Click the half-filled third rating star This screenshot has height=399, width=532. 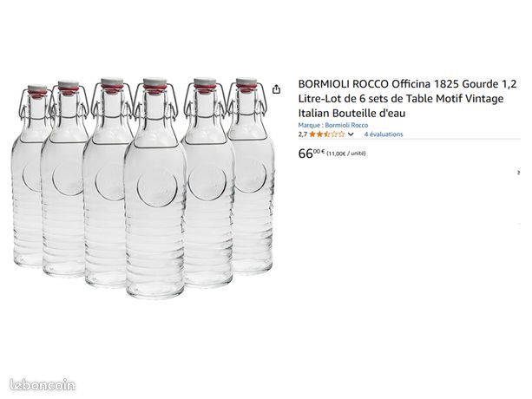(326, 134)
